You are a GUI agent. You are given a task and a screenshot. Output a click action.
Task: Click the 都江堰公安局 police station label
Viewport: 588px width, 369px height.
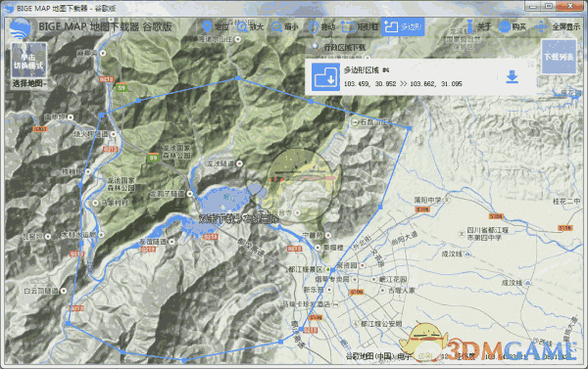381,324
